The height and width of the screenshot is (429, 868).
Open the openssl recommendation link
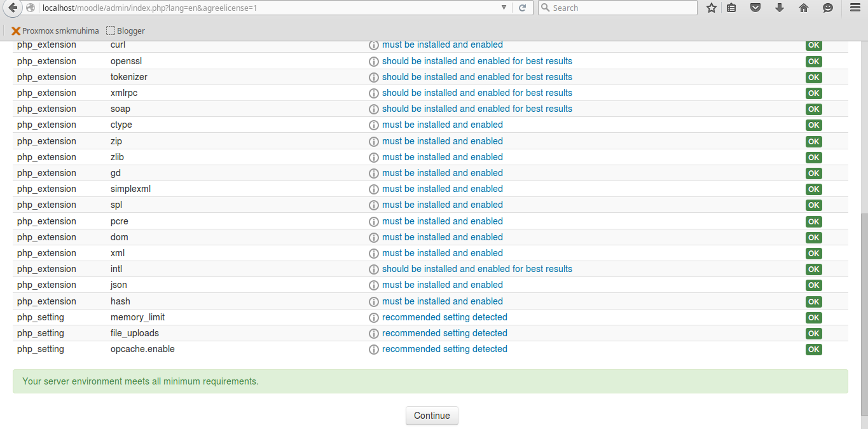[477, 61]
